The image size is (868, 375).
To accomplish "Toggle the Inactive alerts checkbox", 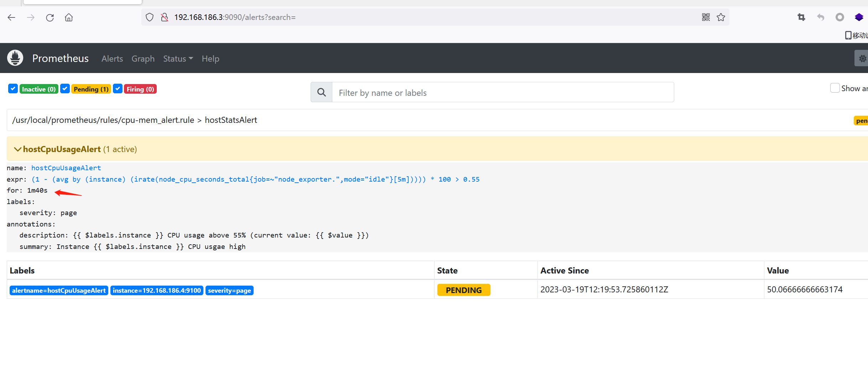I will (13, 89).
